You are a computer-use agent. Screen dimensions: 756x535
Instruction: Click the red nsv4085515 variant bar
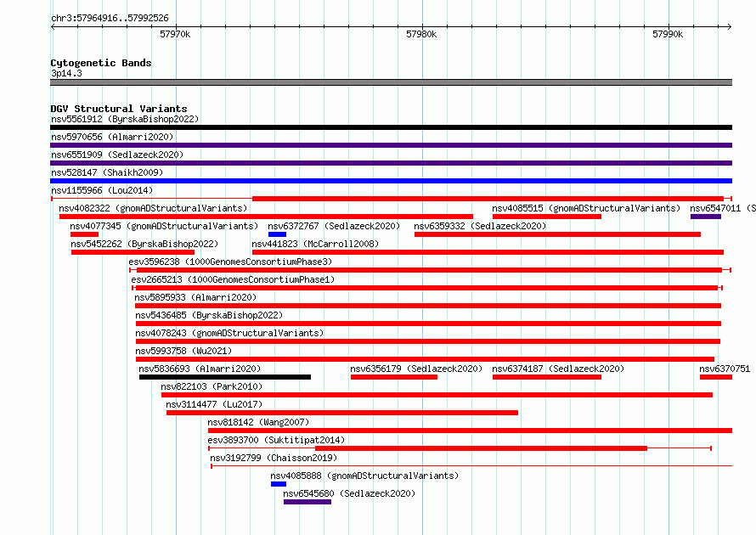[547, 217]
